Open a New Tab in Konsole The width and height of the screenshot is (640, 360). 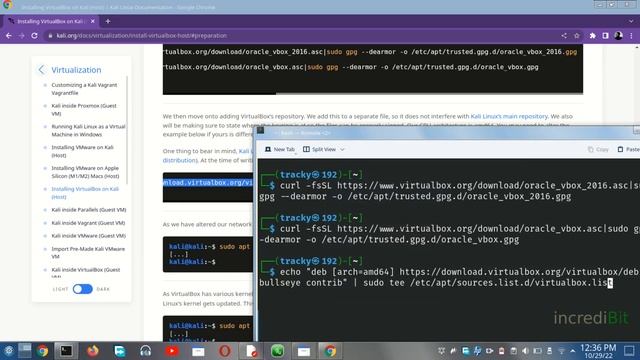click(280, 149)
